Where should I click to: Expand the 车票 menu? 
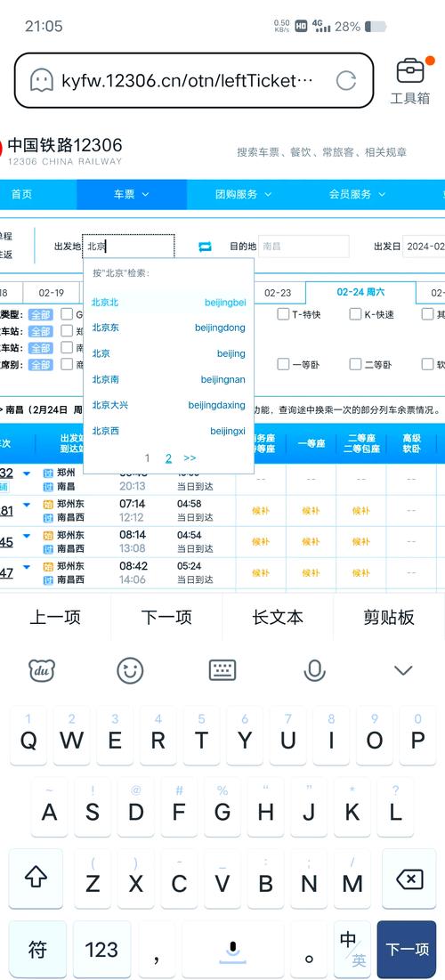pos(132,194)
